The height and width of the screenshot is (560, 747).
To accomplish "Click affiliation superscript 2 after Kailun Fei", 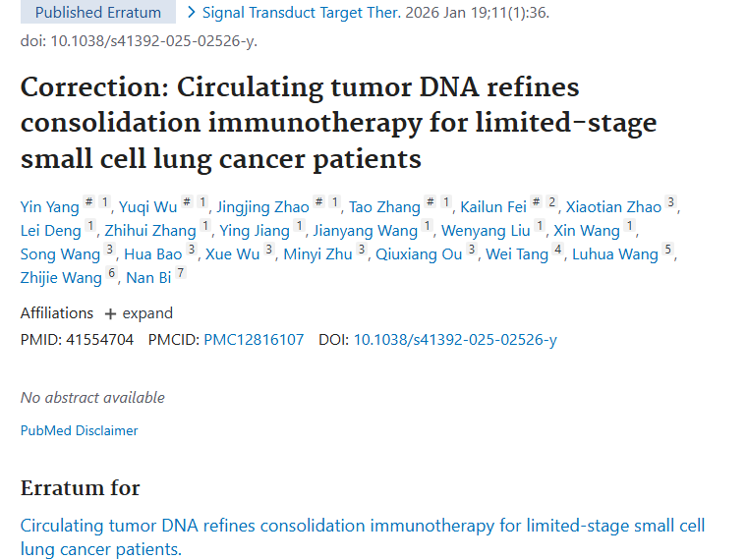I will [552, 203].
